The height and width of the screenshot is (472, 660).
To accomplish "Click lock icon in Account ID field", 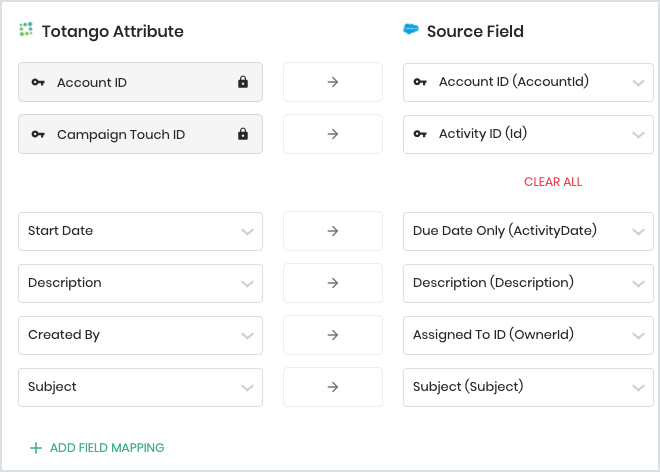I will pos(243,82).
